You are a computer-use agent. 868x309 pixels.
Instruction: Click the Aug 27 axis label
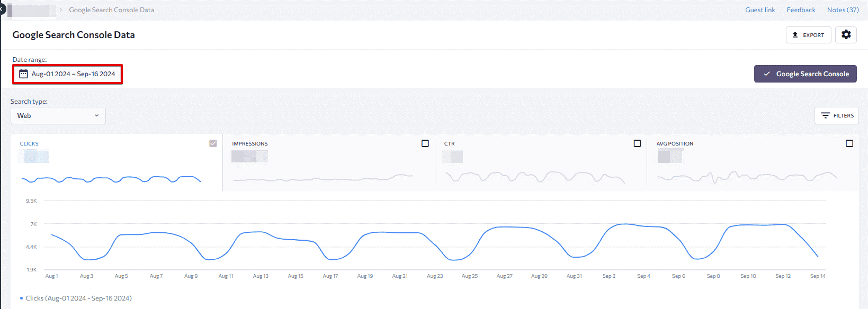504,276
